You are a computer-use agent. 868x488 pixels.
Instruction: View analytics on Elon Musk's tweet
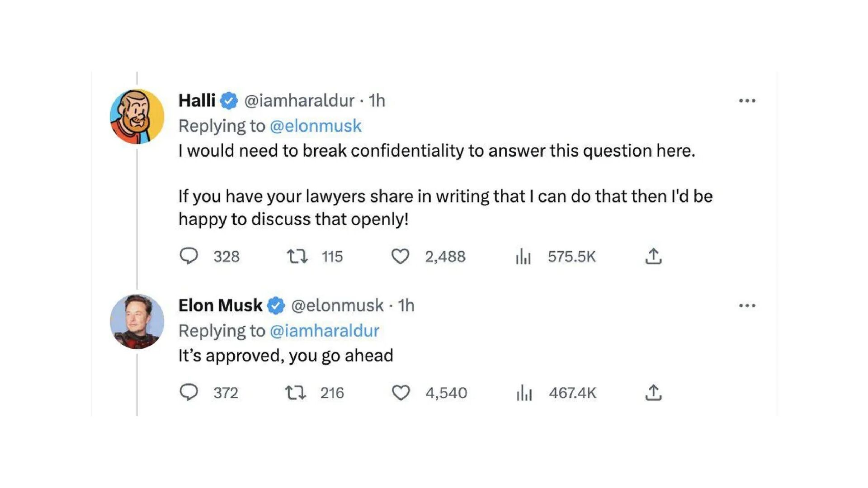click(524, 393)
